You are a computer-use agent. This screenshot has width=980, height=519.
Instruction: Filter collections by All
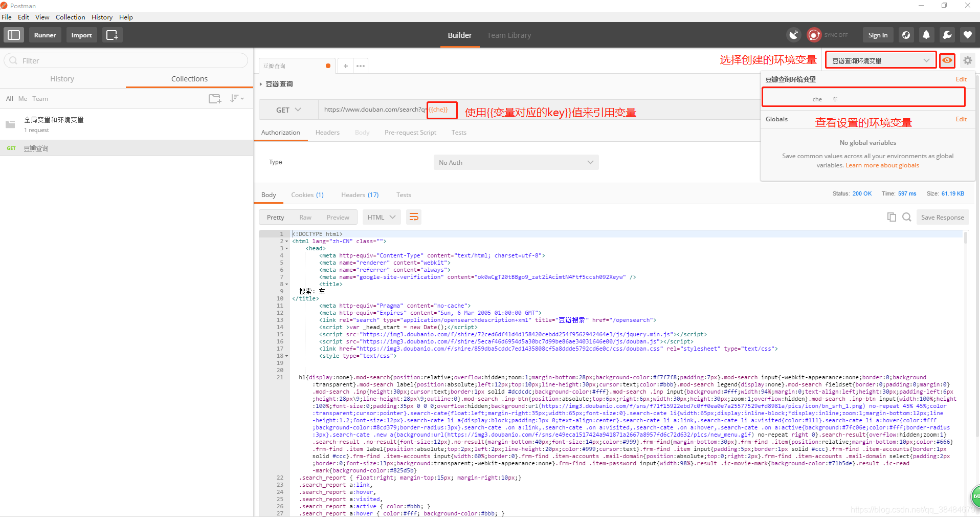pyautogui.click(x=10, y=98)
